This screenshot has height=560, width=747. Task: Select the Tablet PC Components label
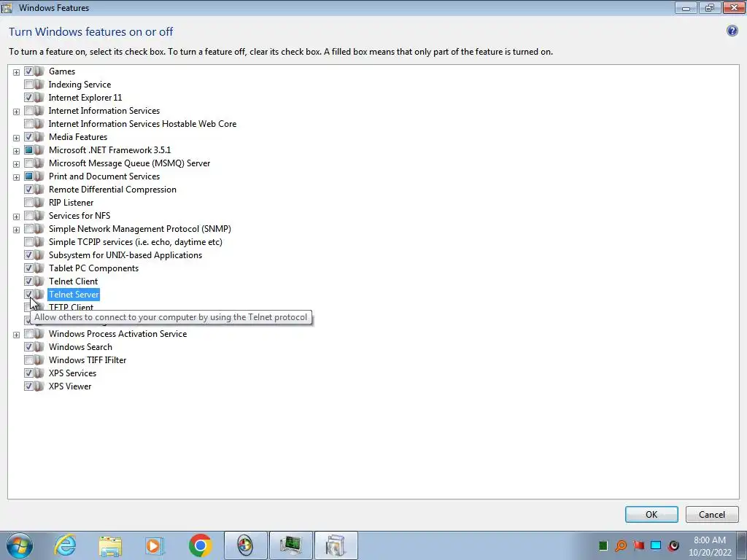tap(94, 268)
